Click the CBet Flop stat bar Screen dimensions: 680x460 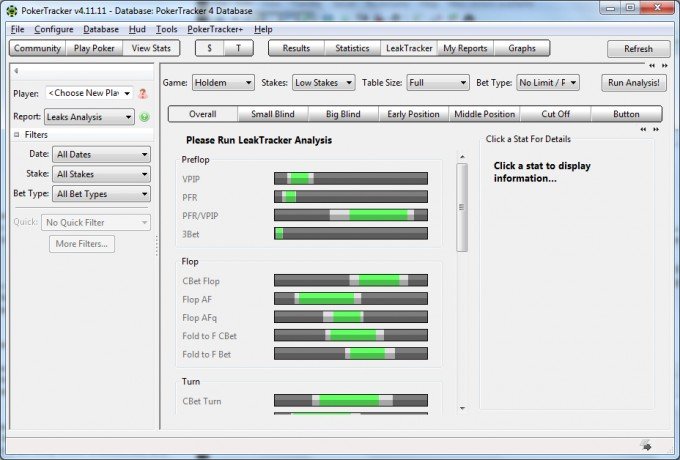click(x=351, y=281)
